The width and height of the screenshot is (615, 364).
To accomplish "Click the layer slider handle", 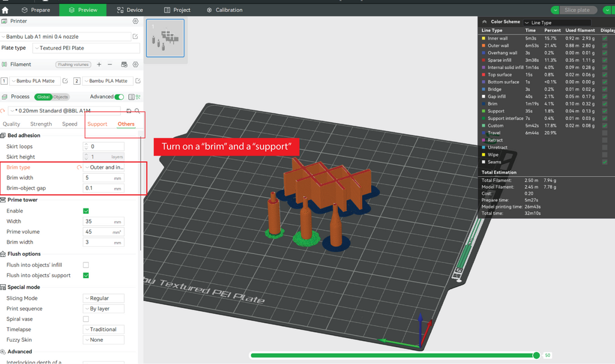I will pos(536,356).
